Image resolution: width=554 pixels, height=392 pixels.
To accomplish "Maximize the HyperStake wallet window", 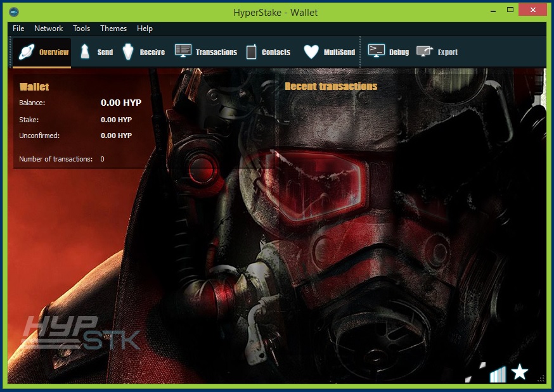I will pos(510,10).
